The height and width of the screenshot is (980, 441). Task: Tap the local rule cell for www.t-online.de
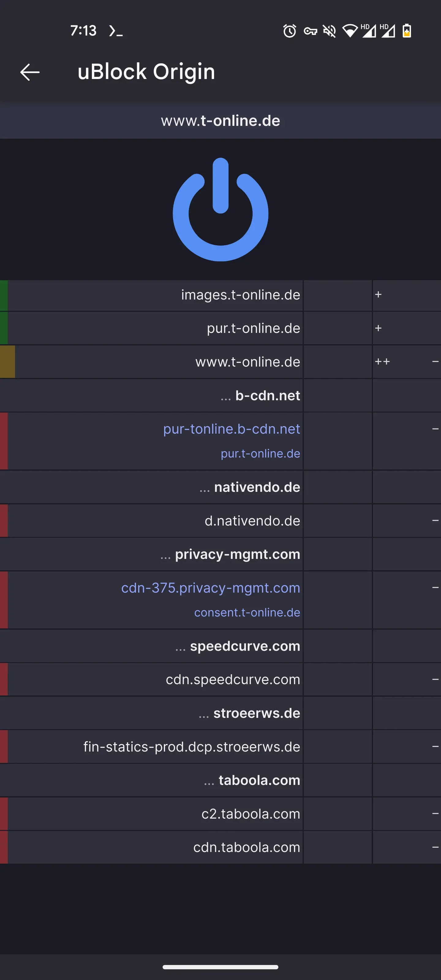(407, 362)
